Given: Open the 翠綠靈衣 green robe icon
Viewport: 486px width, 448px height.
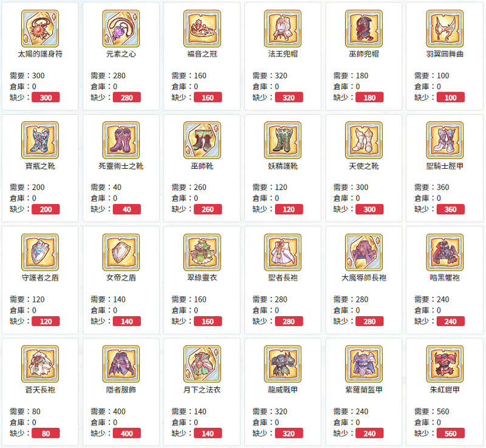Looking at the screenshot, I should pyautogui.click(x=202, y=253).
